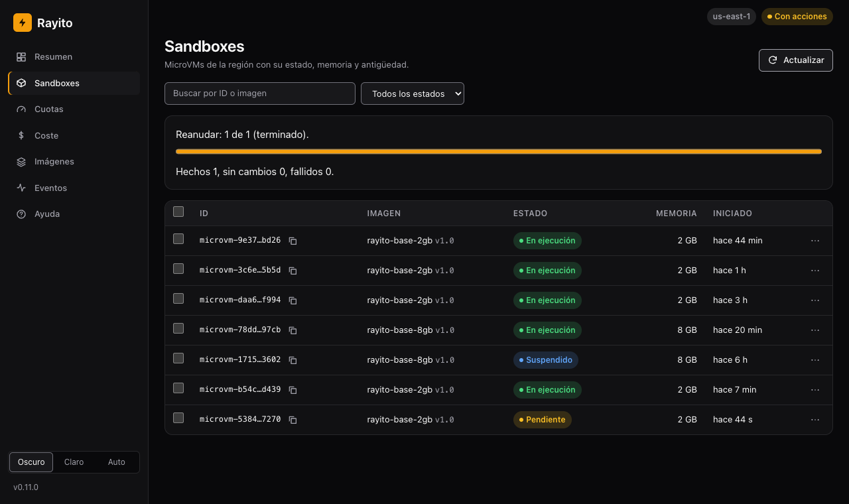Select all sandboxes with header checkbox
This screenshot has width=849, height=504.
[178, 212]
